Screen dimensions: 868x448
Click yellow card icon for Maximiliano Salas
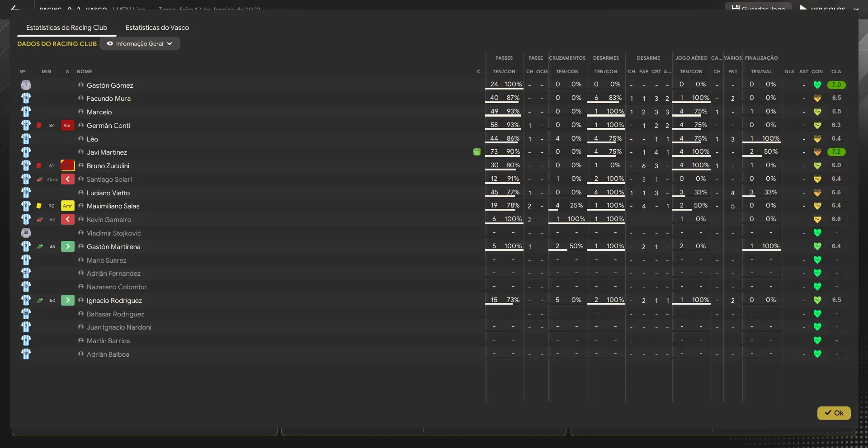tap(39, 206)
